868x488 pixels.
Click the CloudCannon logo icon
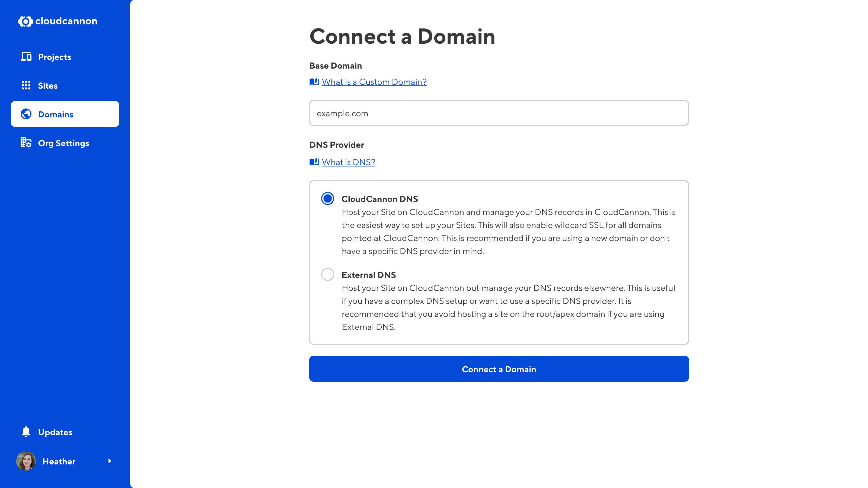(25, 21)
